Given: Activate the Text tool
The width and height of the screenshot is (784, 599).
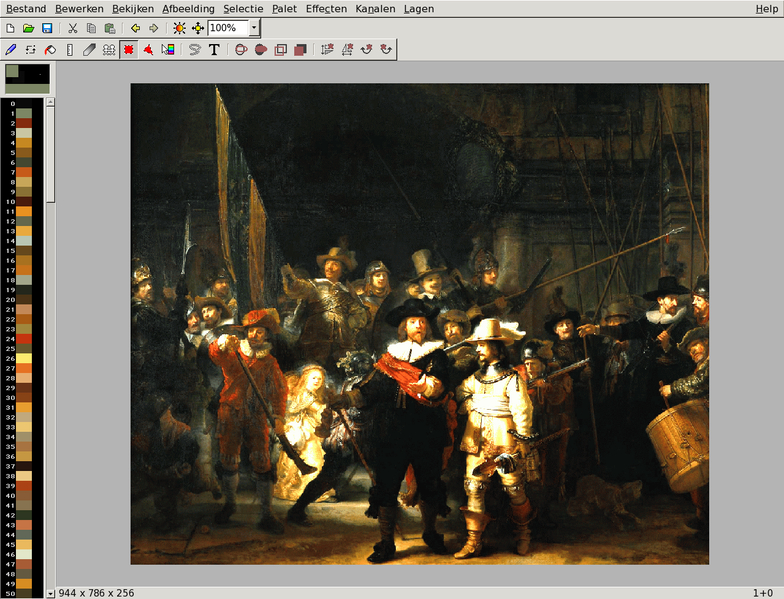Looking at the screenshot, I should 214,49.
